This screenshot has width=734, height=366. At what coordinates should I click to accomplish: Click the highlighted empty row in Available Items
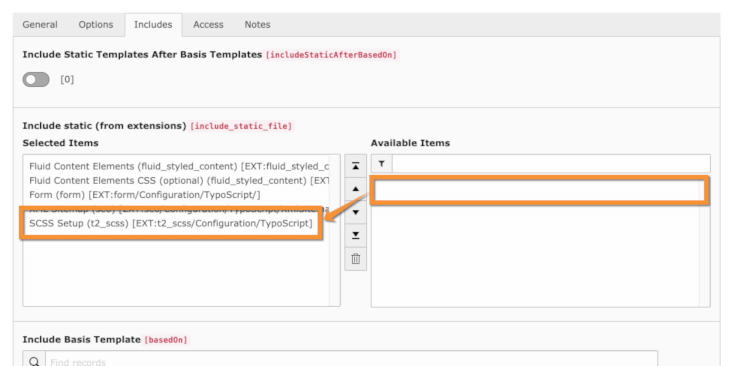point(538,190)
